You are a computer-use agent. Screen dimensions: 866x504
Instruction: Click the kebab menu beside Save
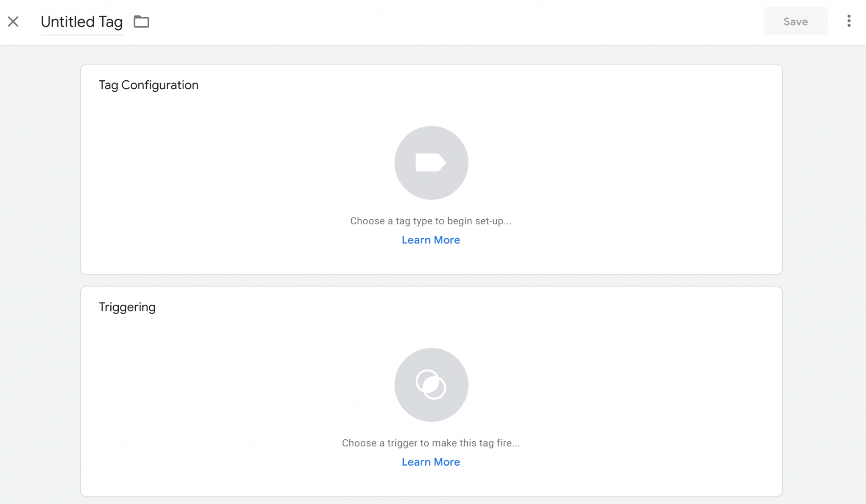[x=848, y=21]
